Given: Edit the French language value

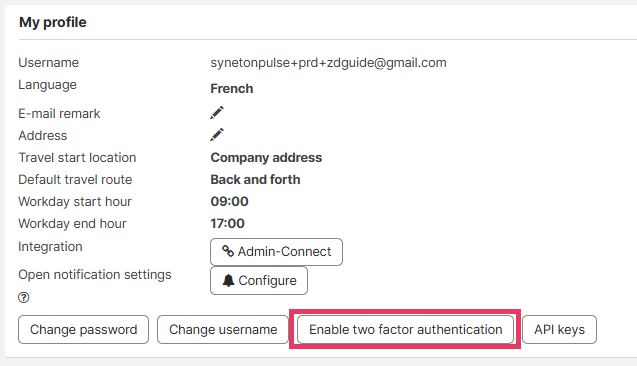Looking at the screenshot, I should click(x=232, y=89).
